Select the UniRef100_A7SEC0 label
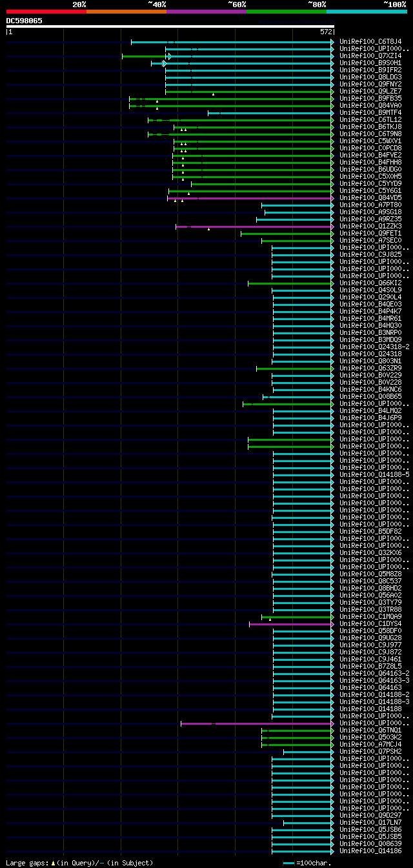This screenshot has height=868, width=413. 370,240
